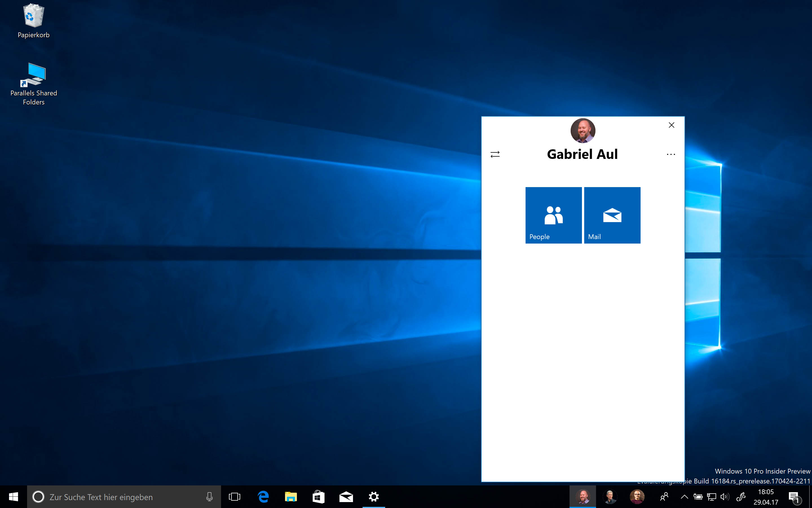Click Gabriel Aul's profile photo in panel
The image size is (812, 508).
tap(583, 131)
